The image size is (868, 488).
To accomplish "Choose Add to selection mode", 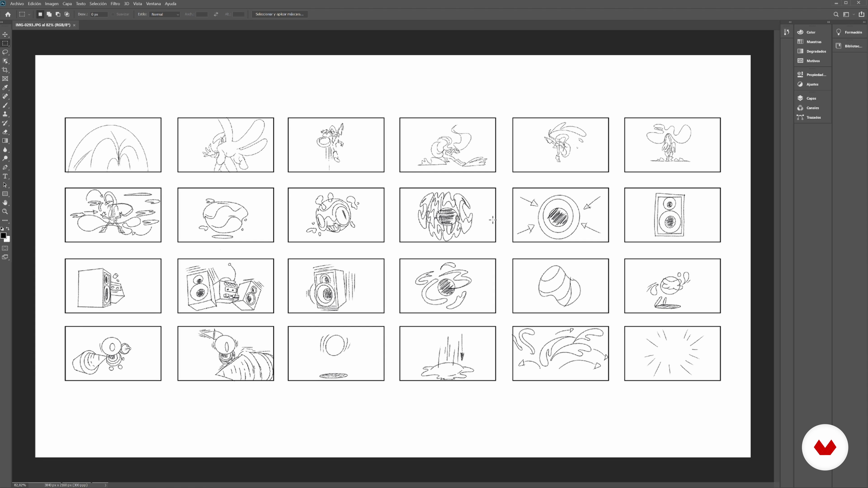I will click(49, 14).
